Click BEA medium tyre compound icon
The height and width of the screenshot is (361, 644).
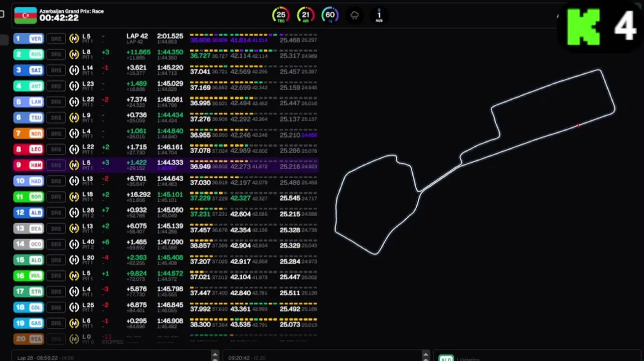coord(74,228)
